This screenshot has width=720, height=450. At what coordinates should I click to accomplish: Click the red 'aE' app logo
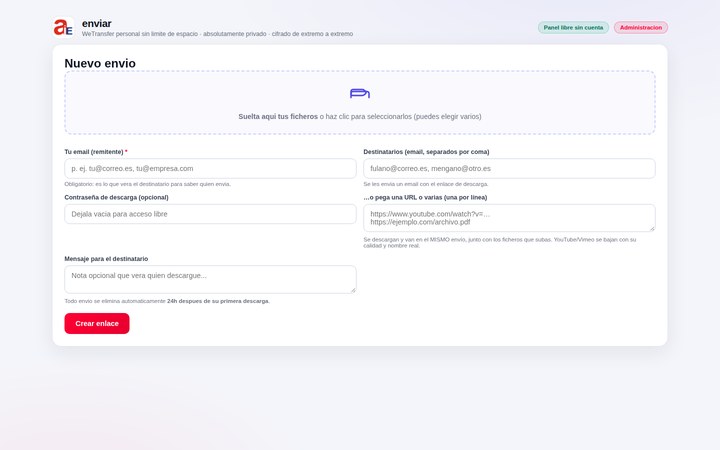63,28
